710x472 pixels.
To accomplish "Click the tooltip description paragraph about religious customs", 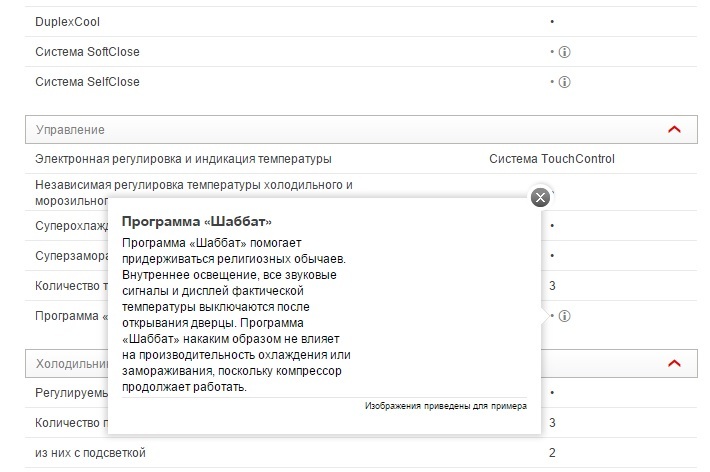I will [236, 315].
